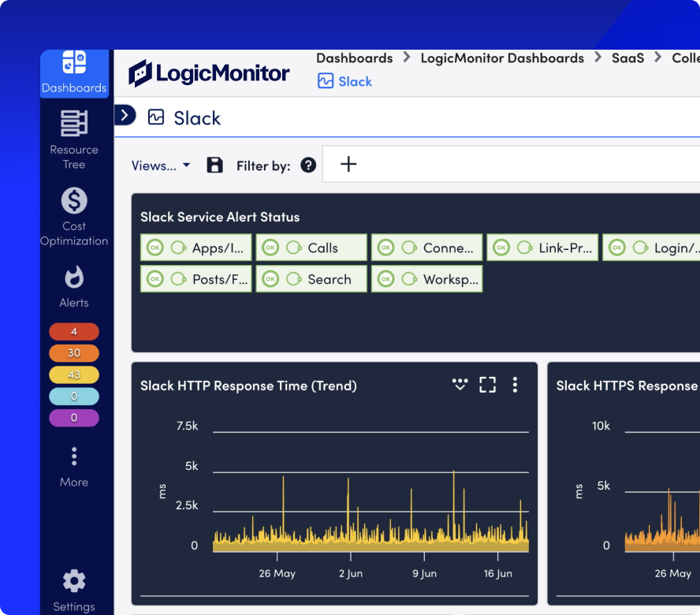Click the Slack dashboard page title
Viewport: 700px width, 615px height.
point(197,118)
